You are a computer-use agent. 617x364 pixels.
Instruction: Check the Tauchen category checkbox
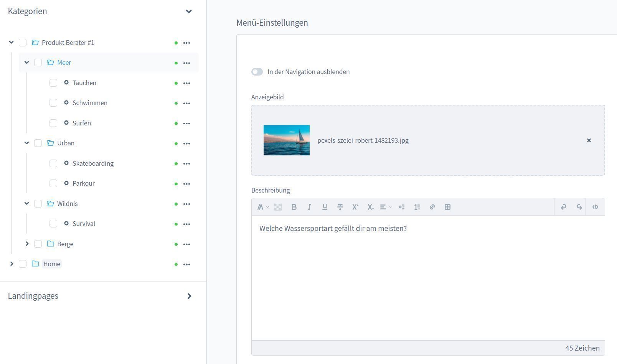(x=53, y=83)
